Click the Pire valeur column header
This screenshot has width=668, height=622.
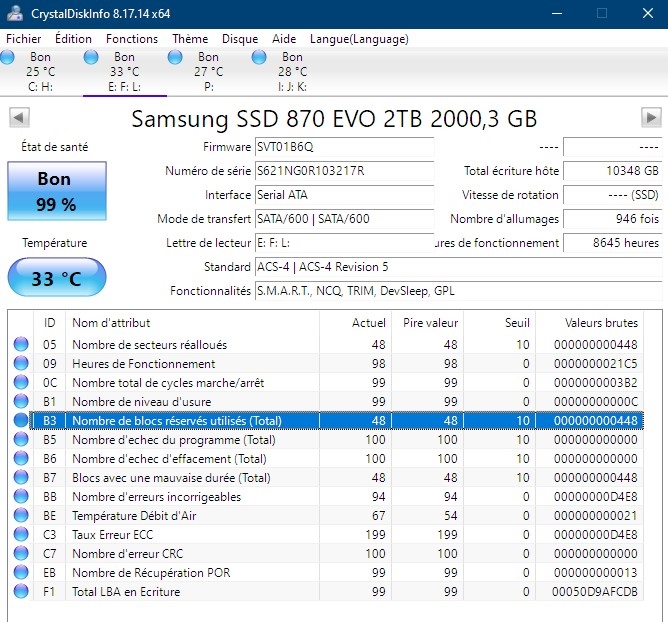point(427,323)
